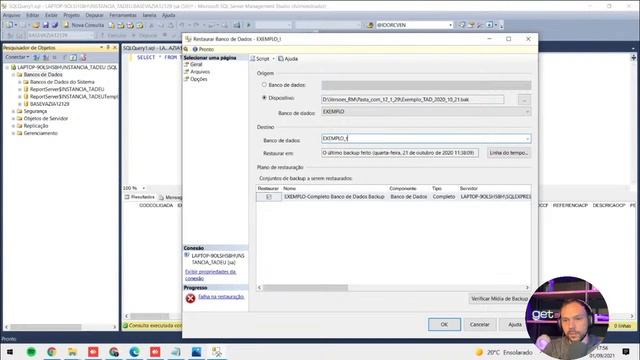Click the save all icon in SSMS toolbar

pos(54,25)
